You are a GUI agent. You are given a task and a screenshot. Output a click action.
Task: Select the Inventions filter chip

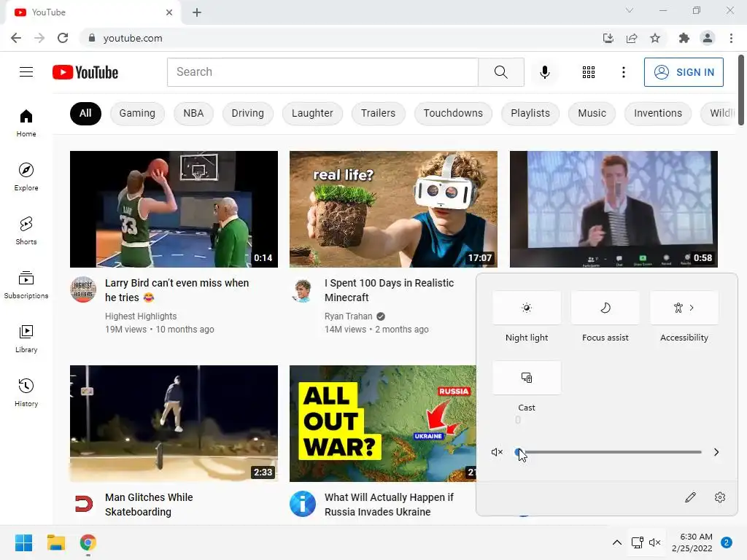[658, 113]
